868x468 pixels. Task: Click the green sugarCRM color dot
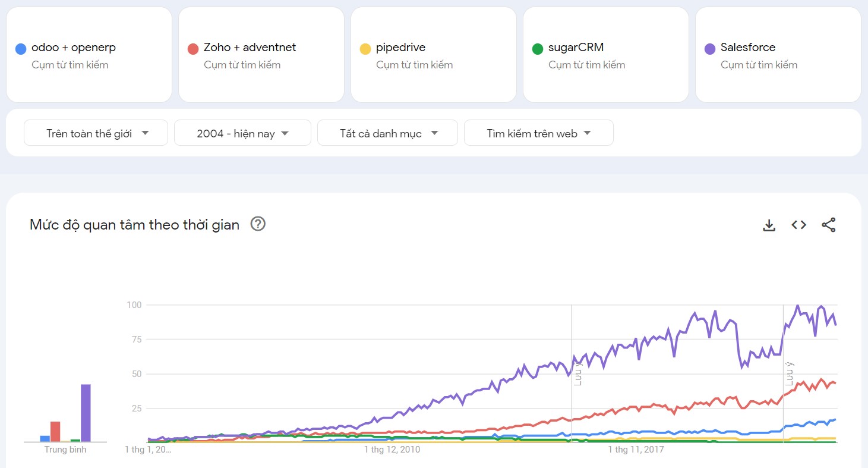click(x=538, y=48)
